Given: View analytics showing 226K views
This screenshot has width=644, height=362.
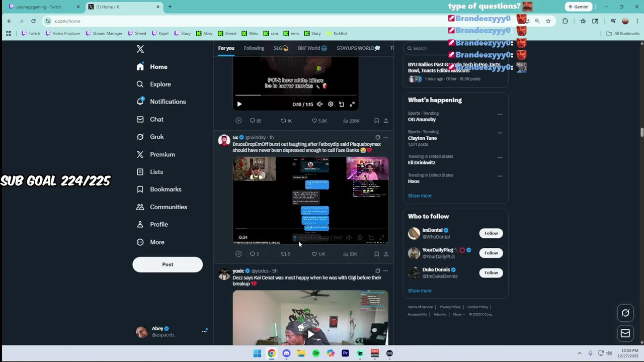Looking at the screenshot, I should tap(351, 121).
